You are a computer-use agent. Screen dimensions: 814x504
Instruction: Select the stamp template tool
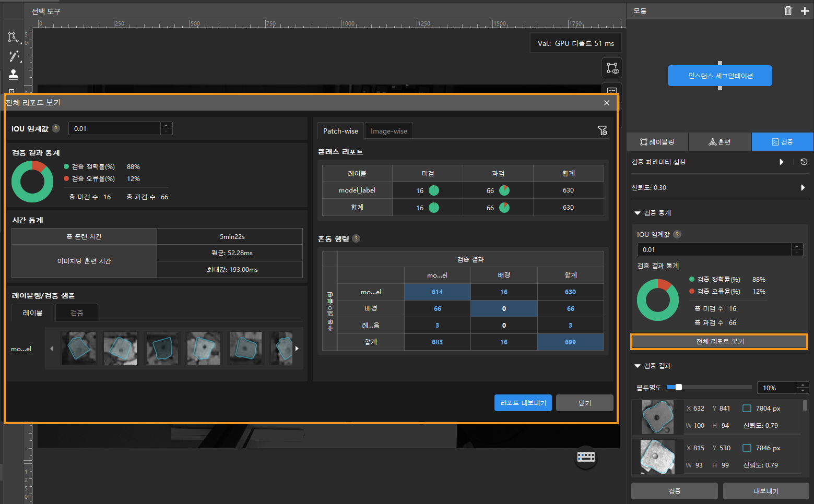(14, 75)
